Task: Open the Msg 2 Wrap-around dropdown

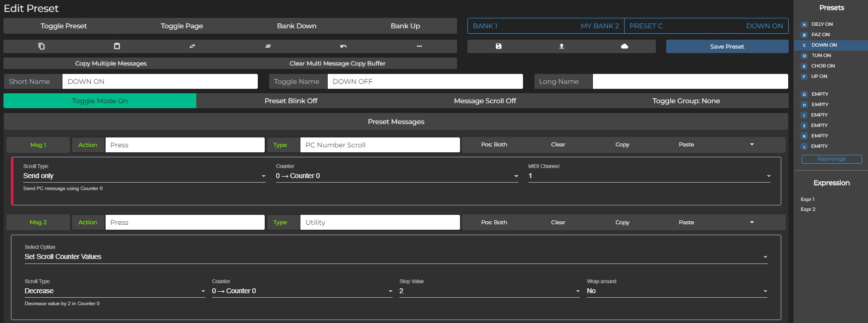Action: (677, 291)
